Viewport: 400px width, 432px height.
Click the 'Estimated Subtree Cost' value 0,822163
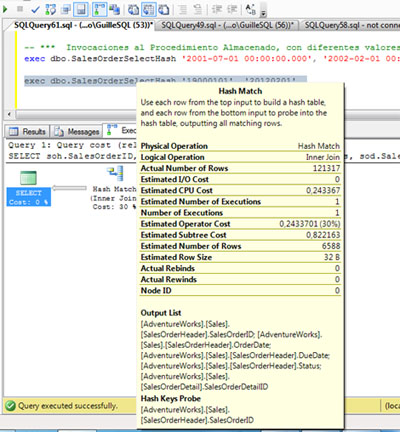pos(323,235)
